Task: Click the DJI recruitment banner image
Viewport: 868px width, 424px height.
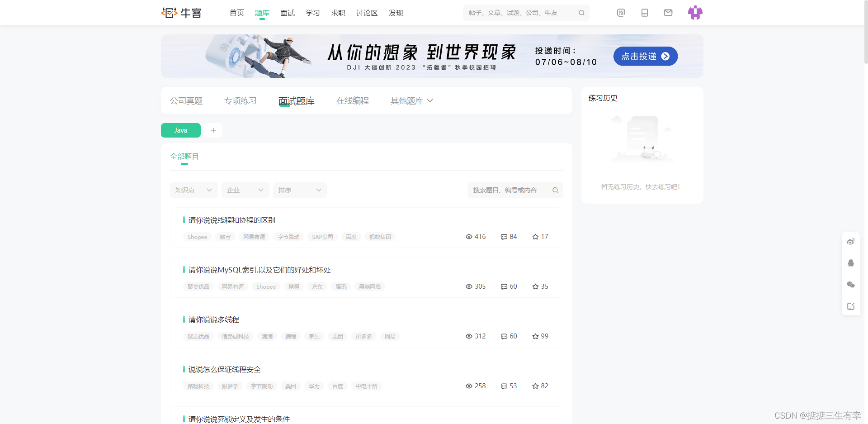Action: click(x=432, y=56)
